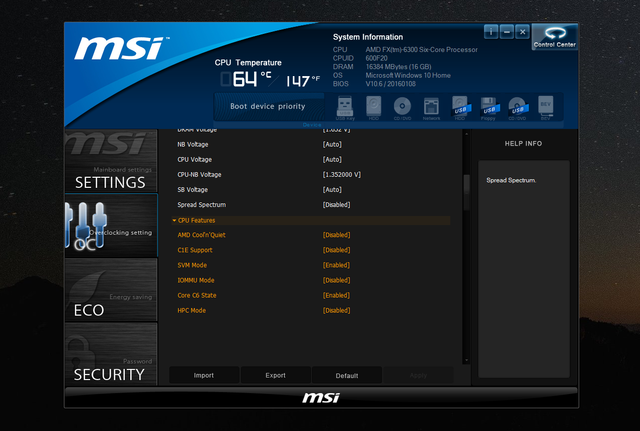The height and width of the screenshot is (431, 640).
Task: Click the CPU name in System Information
Action: (421, 50)
